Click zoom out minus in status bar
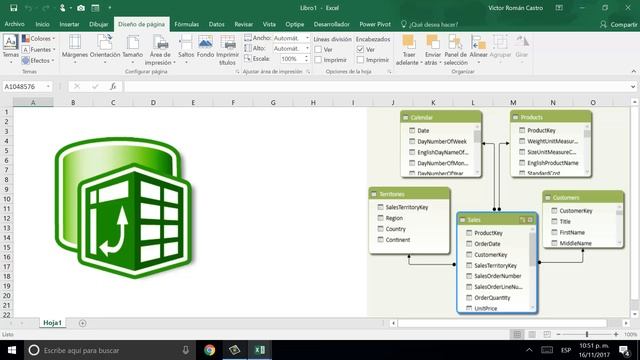This screenshot has width=640, height=360. (x=558, y=334)
